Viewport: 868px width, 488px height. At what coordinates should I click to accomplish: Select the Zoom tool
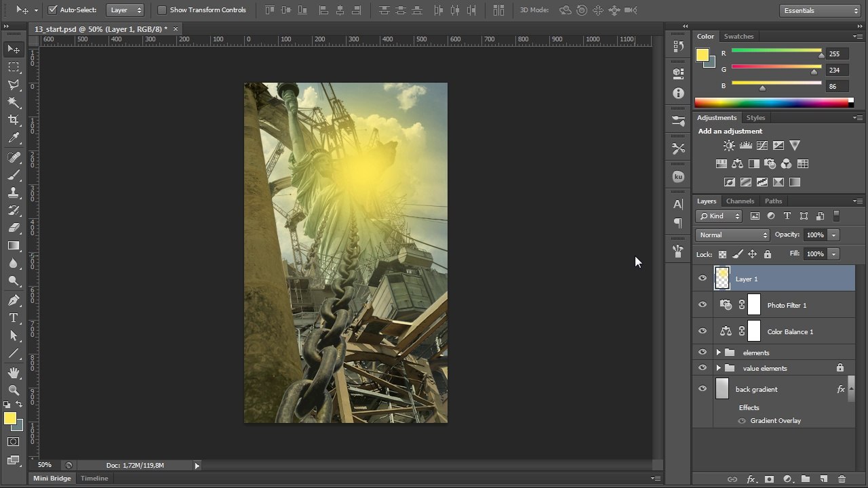14,390
